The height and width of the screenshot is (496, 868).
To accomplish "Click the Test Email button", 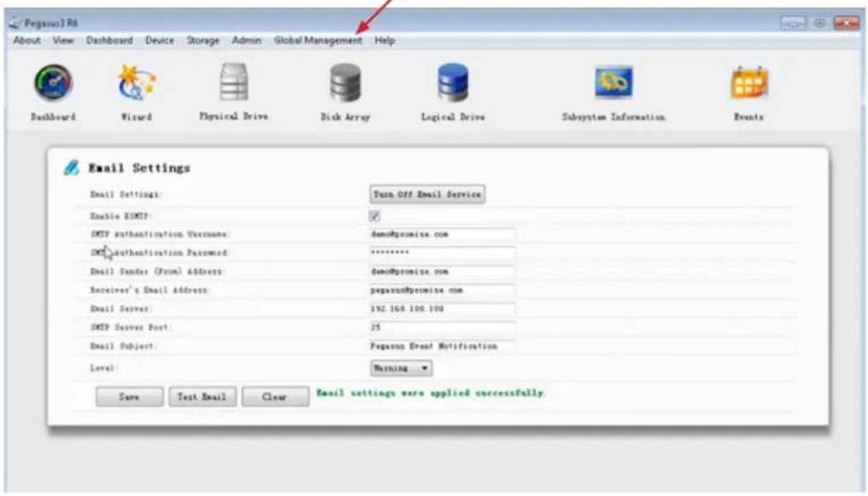I will (x=202, y=397).
